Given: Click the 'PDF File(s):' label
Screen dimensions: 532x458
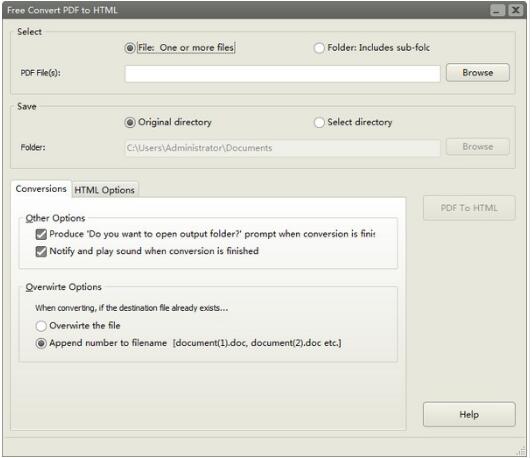Looking at the screenshot, I should click(40, 73).
